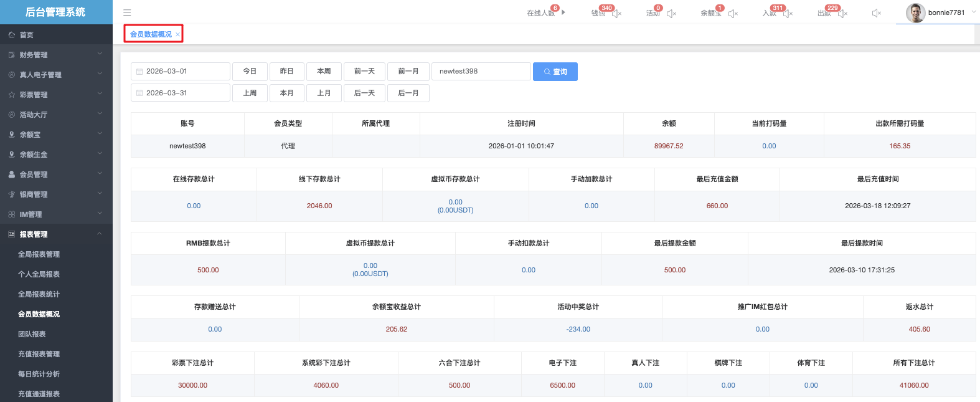The width and height of the screenshot is (980, 402).
Task: Click the home icon beside 首页
Action: point(12,35)
